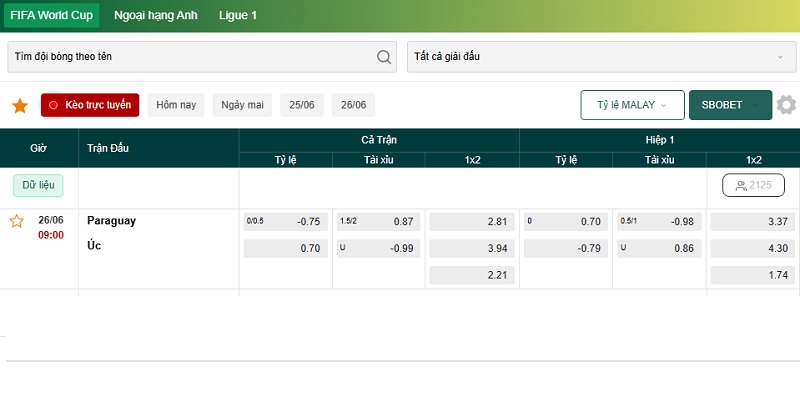This screenshot has width=800, height=400.
Task: Open the Dữ liệu data button
Action: [x=38, y=185]
